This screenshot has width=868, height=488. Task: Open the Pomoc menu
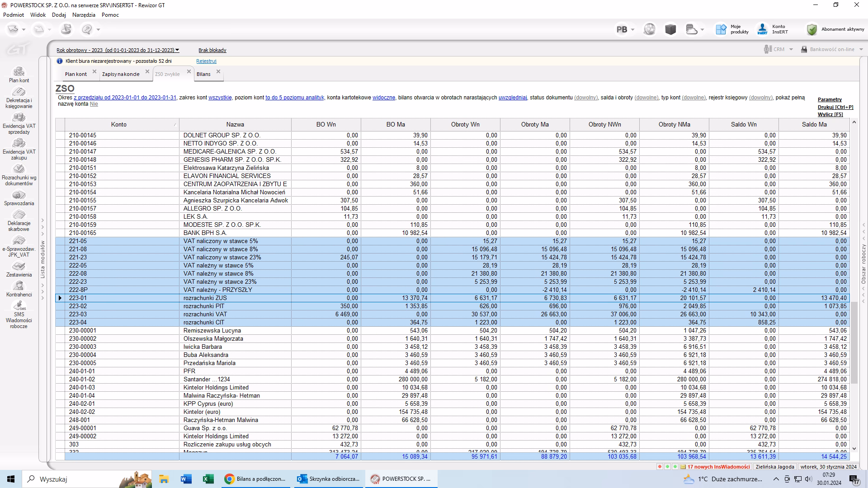click(110, 15)
